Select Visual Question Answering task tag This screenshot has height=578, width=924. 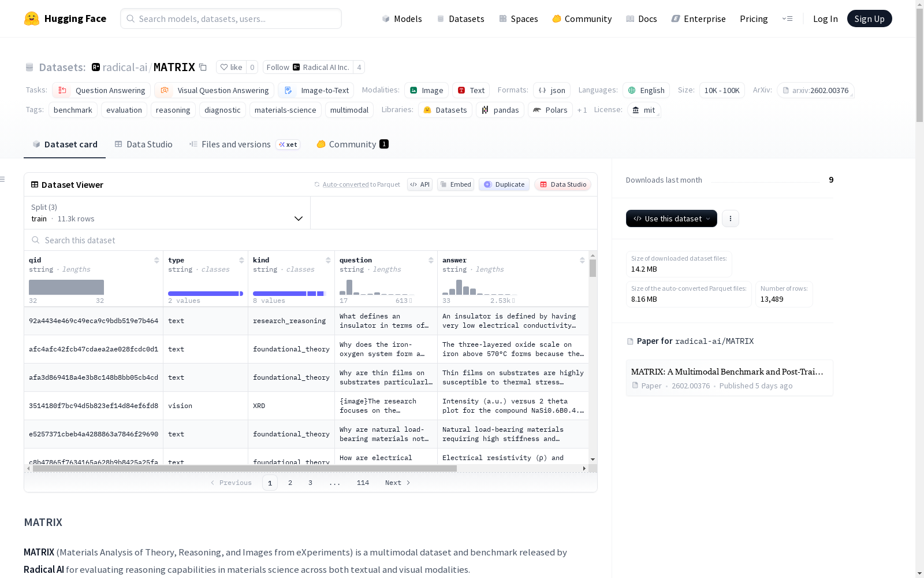(x=214, y=90)
